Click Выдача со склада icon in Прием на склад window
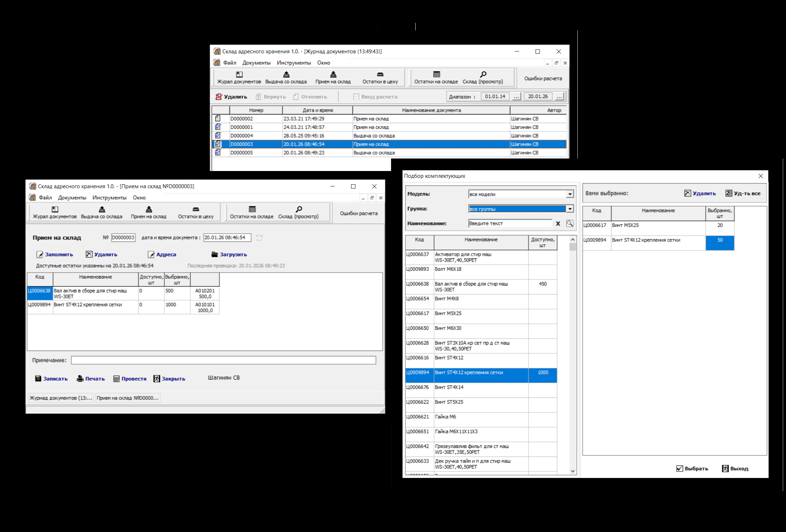Image resolution: width=786 pixels, height=532 pixels. [102, 209]
